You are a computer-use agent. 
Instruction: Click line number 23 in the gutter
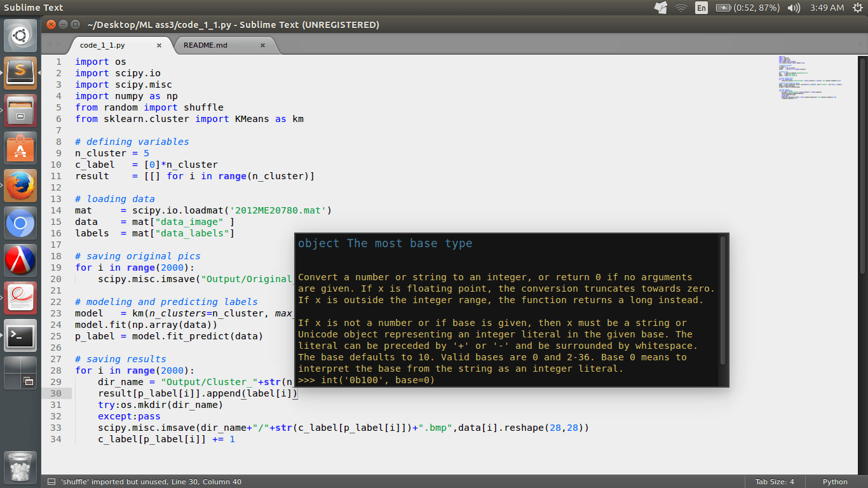click(x=56, y=313)
